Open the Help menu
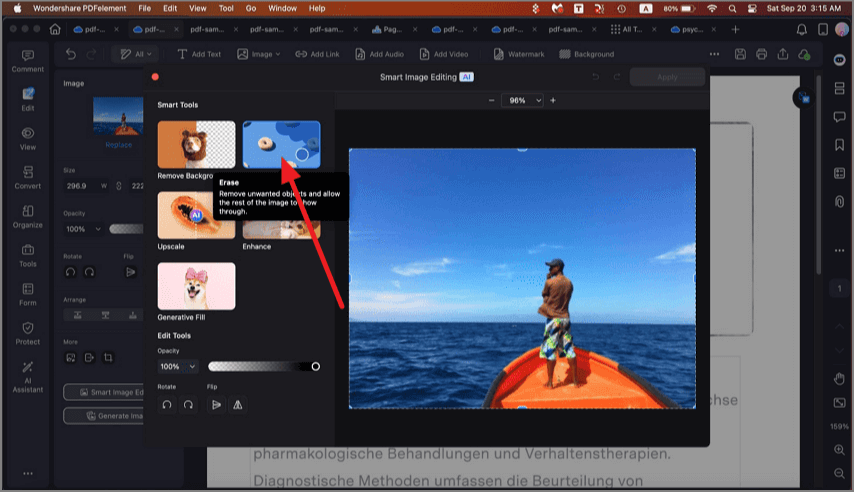 pyautogui.click(x=317, y=8)
